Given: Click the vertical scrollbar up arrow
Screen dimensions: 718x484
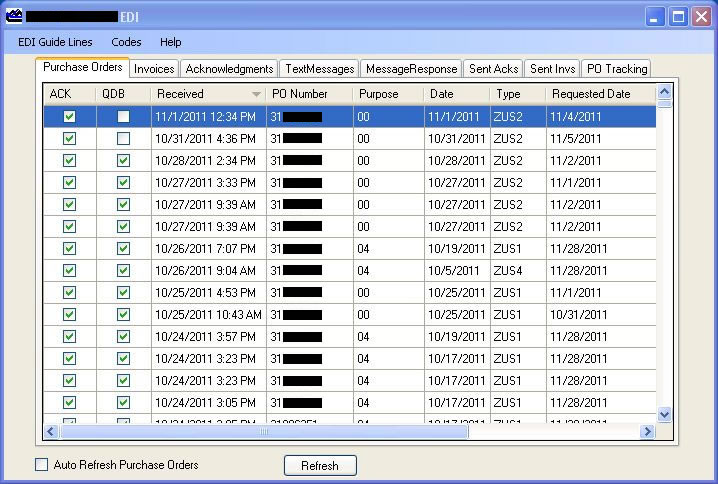Looking at the screenshot, I should click(664, 92).
